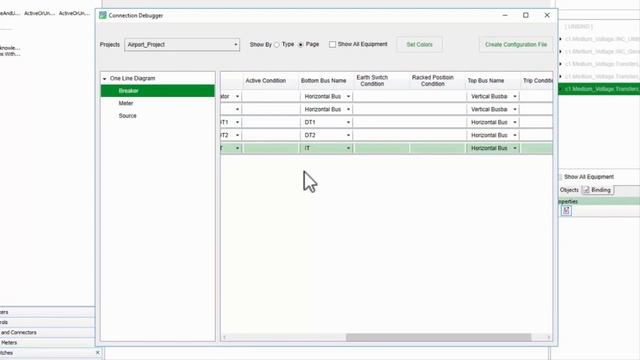
Task: Click the Set Colors button
Action: point(420,44)
